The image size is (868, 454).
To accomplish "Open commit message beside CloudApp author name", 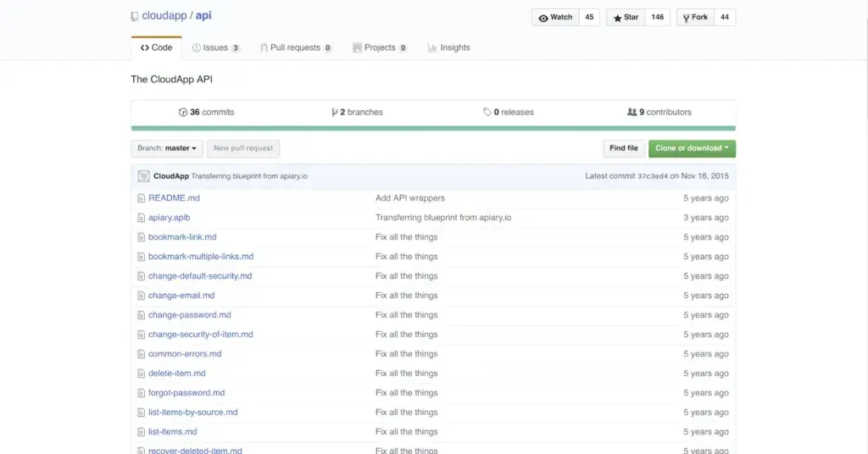I will pyautogui.click(x=249, y=176).
